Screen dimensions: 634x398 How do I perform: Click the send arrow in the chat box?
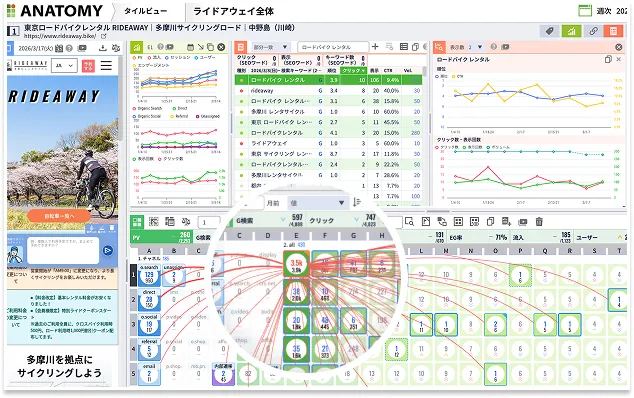click(108, 251)
